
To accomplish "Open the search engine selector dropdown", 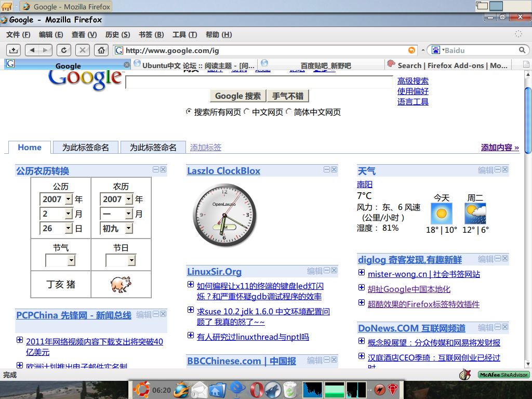I will [436, 50].
